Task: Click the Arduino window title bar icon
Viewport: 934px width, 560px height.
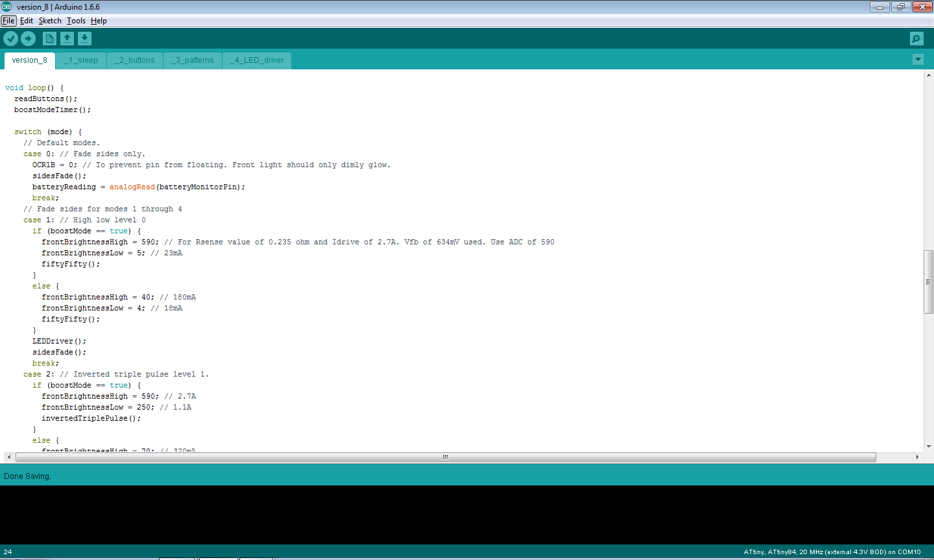Action: pyautogui.click(x=6, y=6)
